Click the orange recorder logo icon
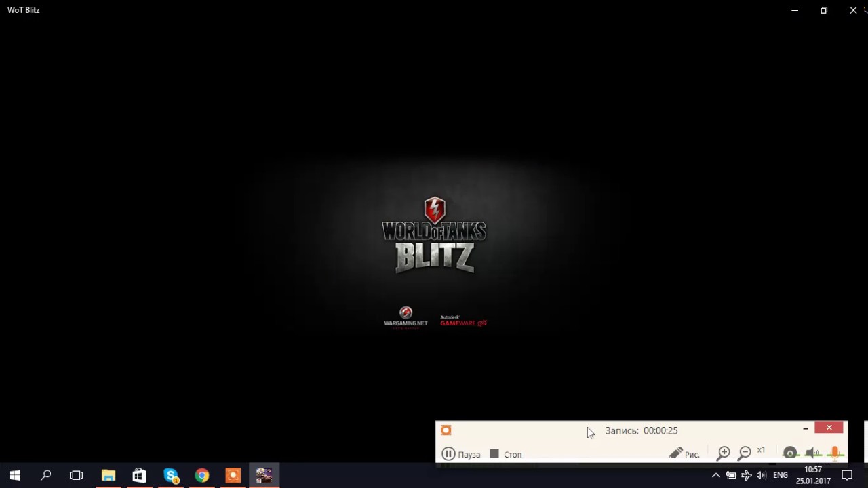Screen dimensions: 868x488 click(x=446, y=430)
